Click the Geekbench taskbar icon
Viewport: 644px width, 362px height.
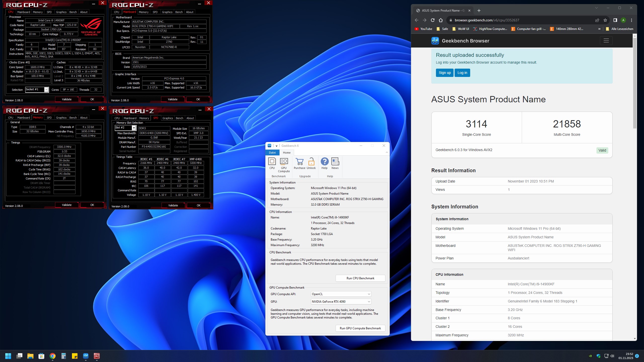coord(86,356)
